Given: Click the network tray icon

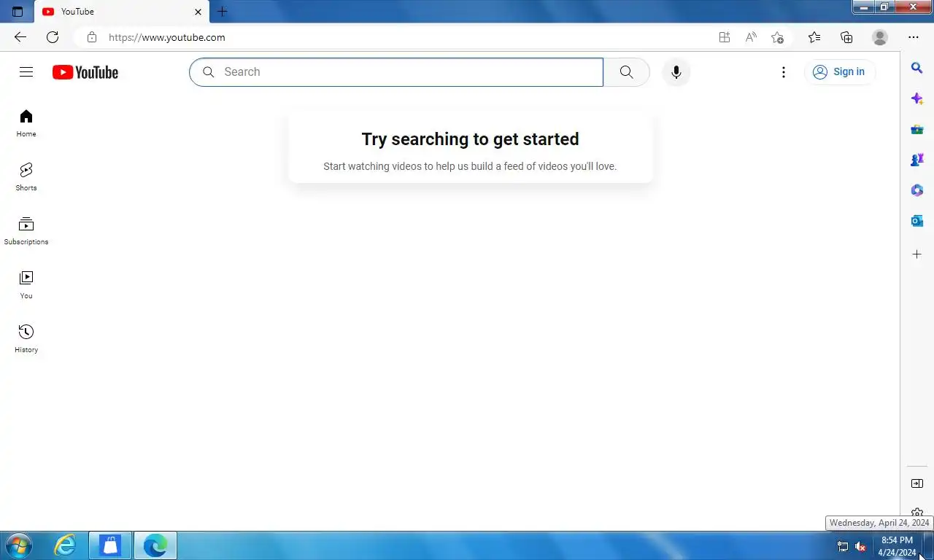Looking at the screenshot, I should pos(843,547).
